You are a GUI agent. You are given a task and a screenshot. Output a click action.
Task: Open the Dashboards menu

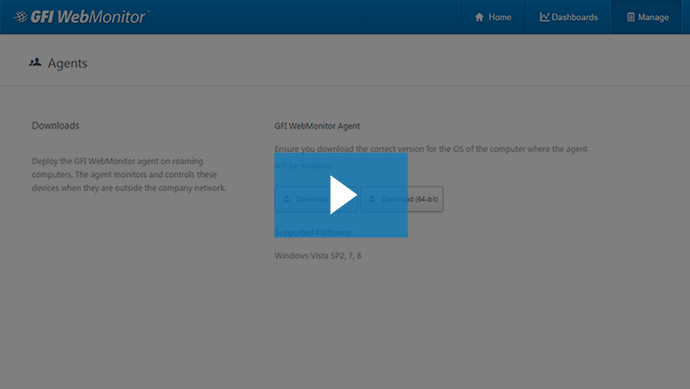(569, 17)
